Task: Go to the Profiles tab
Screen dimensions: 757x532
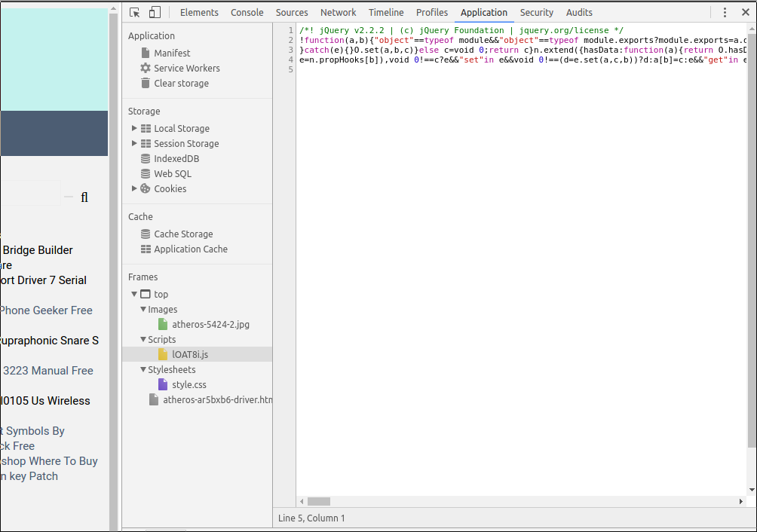Action: 432,13
